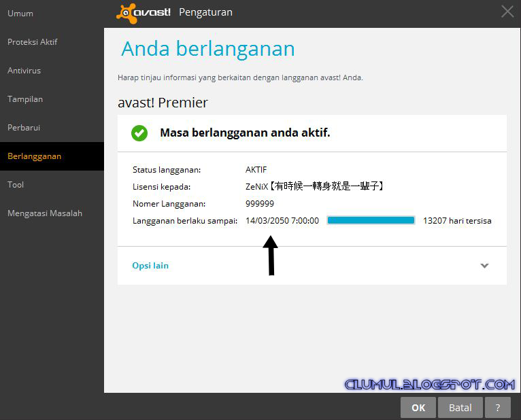Expand the Opsi lain chevron
521x420 pixels.
[x=484, y=266]
